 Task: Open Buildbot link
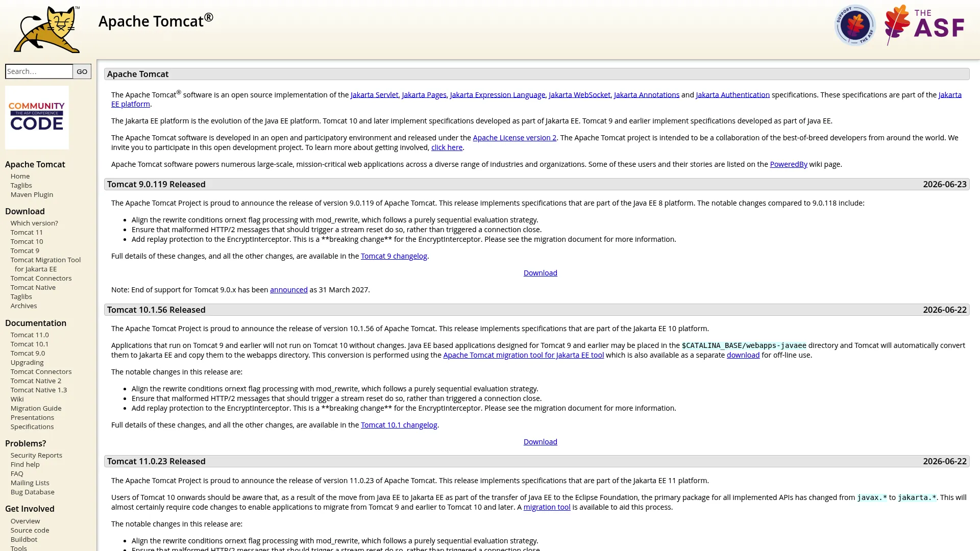[24, 539]
